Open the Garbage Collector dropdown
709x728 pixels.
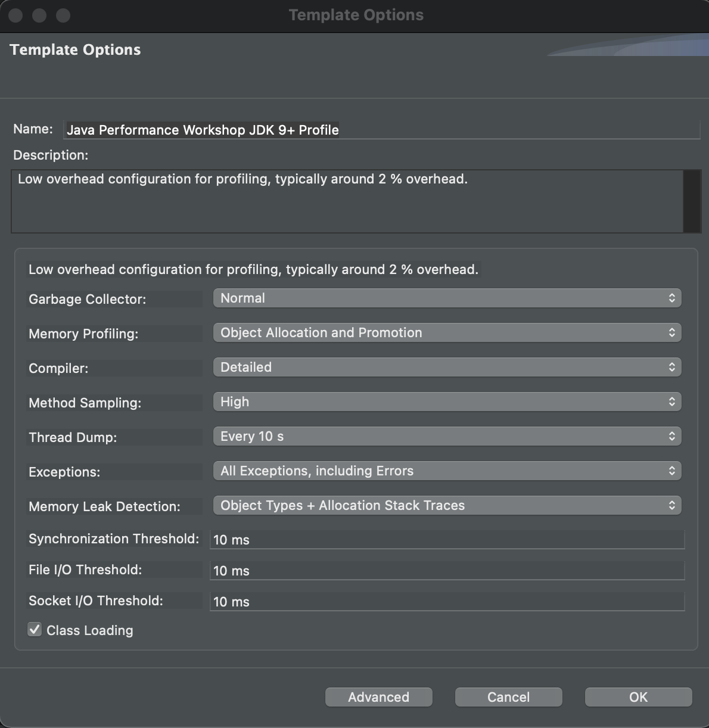[447, 298]
